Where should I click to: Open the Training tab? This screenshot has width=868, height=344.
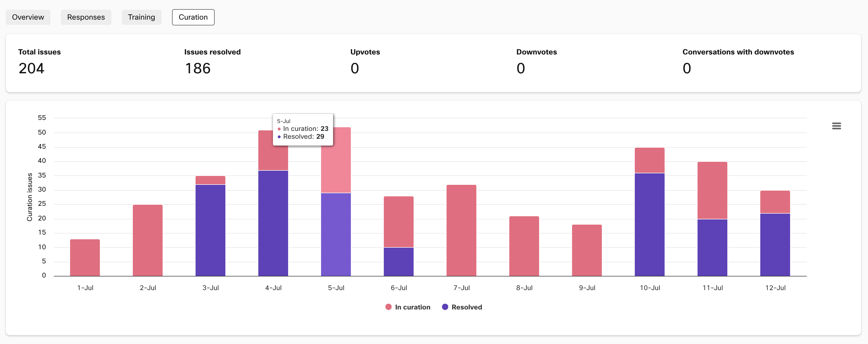[141, 17]
